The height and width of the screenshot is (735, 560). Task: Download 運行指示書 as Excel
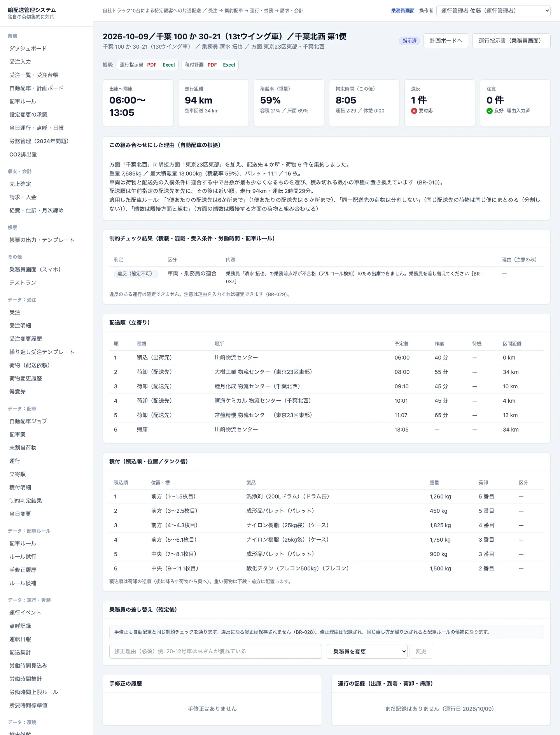(x=169, y=65)
